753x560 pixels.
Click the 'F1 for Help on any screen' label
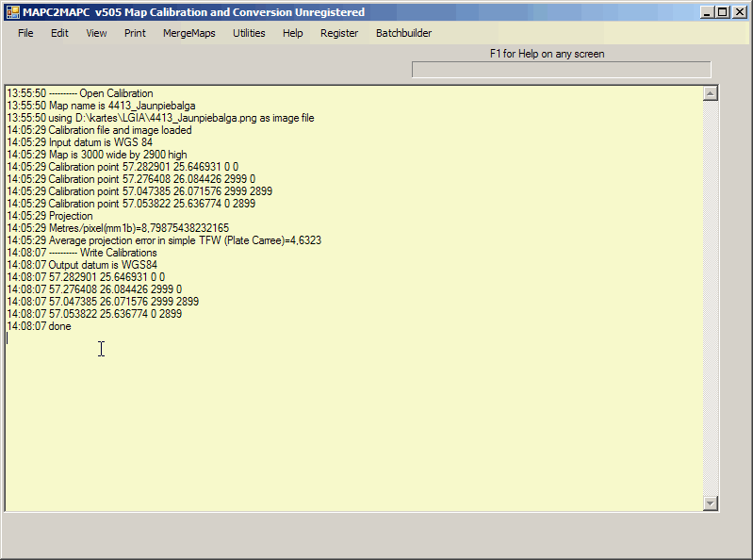[x=547, y=54]
